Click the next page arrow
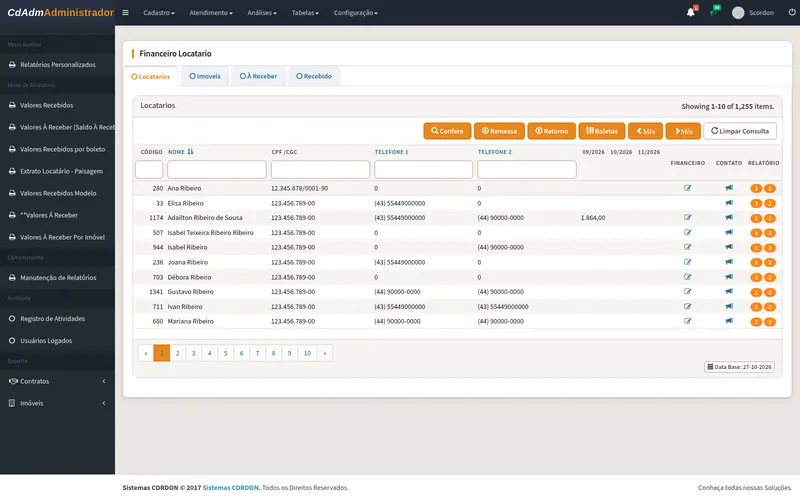800x500 pixels. [x=324, y=353]
